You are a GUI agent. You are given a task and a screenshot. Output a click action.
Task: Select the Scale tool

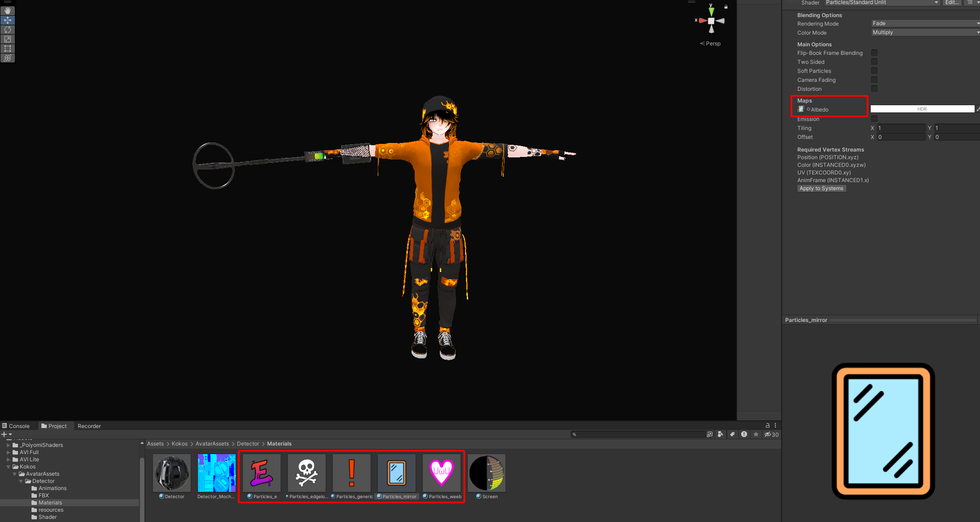click(x=8, y=39)
